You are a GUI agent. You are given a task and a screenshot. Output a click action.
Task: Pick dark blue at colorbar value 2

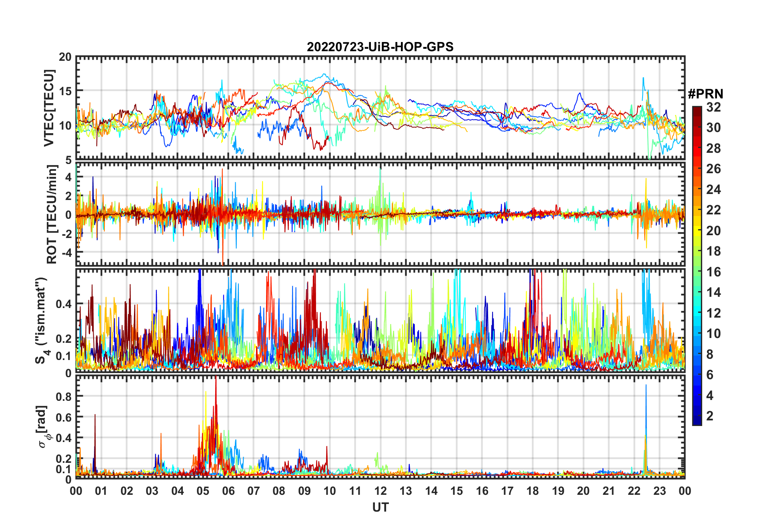tap(697, 416)
